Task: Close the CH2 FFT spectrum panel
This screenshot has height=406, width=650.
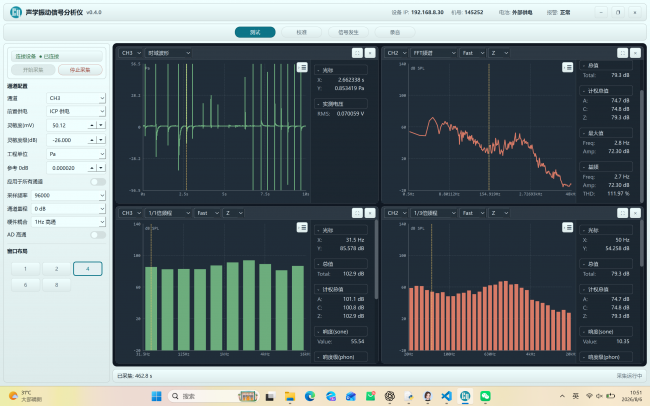Action: click(x=635, y=53)
